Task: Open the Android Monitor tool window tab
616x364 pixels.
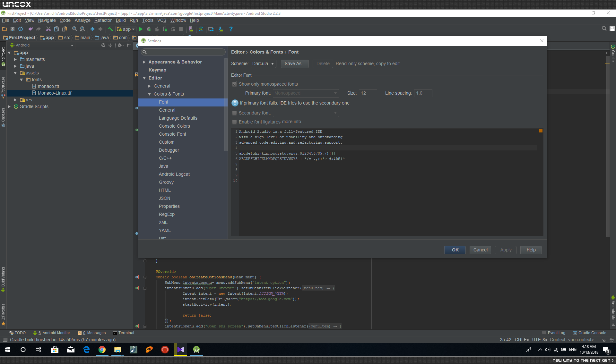Action: tap(51, 333)
